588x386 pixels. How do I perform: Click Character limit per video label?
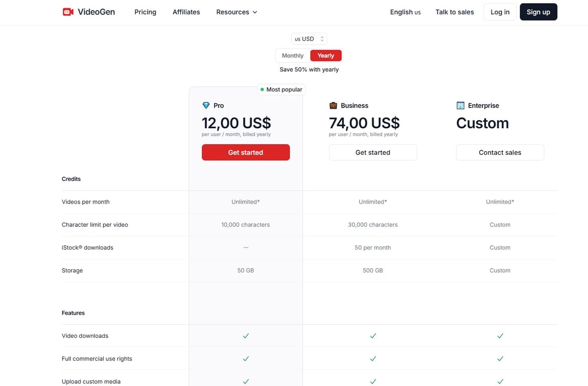click(95, 225)
